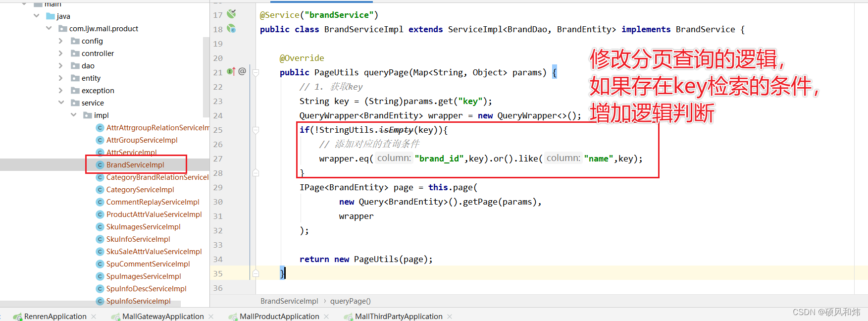Click line number 29 in the gutter
868x321 pixels.
[218, 187]
